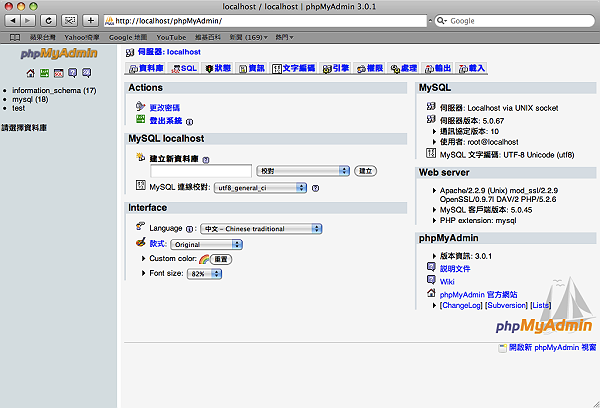The width and height of the screenshot is (600, 408).
Task: Open the phpMyAdmin 官方網站 link
Action: 478,294
